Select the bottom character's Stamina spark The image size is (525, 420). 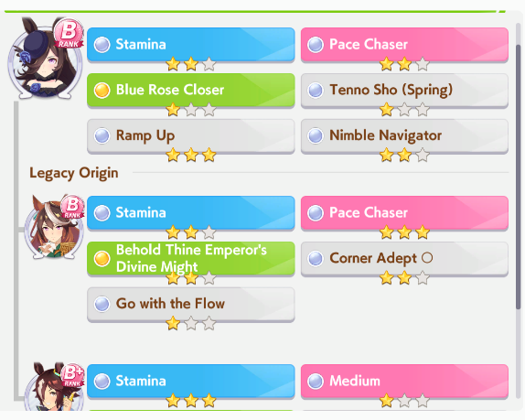coord(191,382)
